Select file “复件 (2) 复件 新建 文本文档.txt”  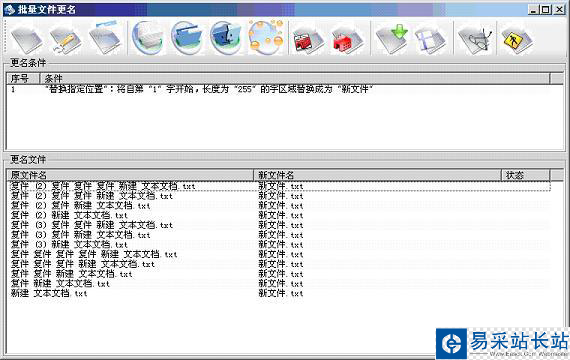point(80,206)
